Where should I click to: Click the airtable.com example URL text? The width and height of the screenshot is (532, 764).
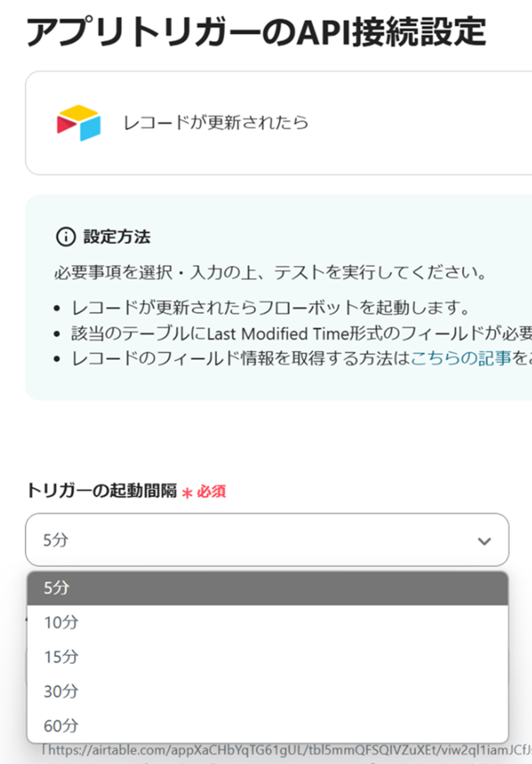(x=286, y=750)
